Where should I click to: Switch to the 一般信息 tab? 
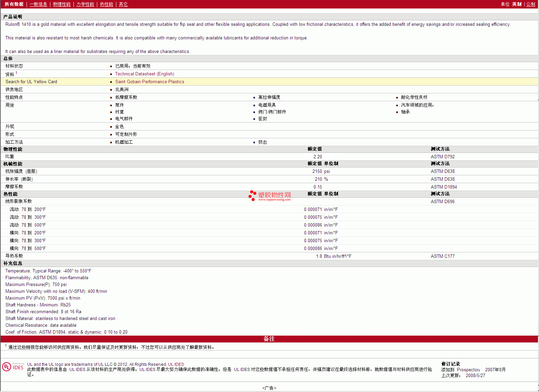[38, 4]
